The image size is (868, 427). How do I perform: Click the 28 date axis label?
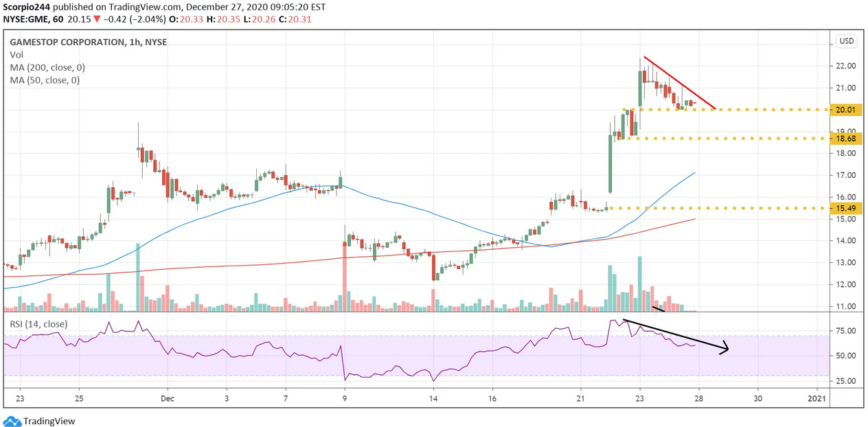coord(699,398)
